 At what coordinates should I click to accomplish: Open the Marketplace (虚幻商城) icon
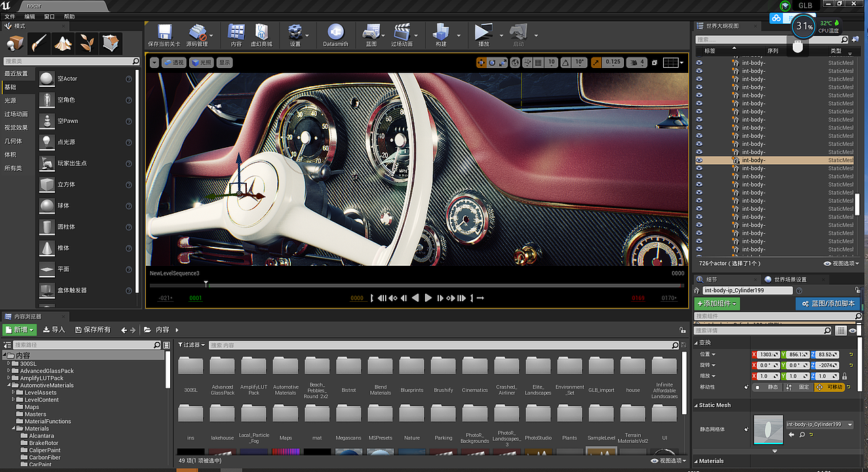[261, 32]
